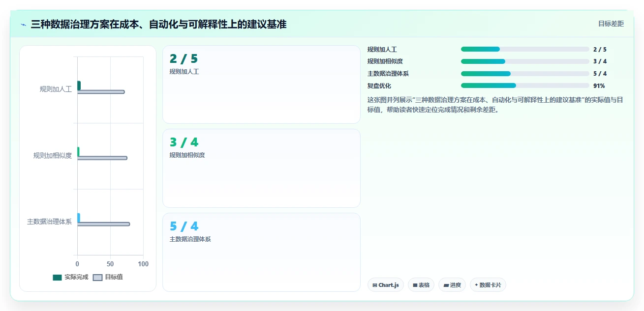Click the 表格 tag chip
Viewport: 644px width, 311px height.
click(x=421, y=285)
